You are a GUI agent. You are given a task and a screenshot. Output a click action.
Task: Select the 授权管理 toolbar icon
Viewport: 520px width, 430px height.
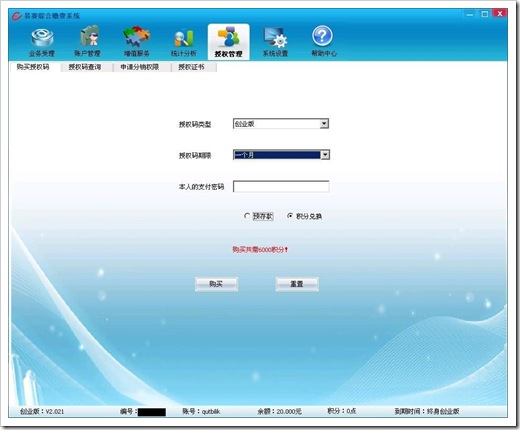tap(228, 42)
